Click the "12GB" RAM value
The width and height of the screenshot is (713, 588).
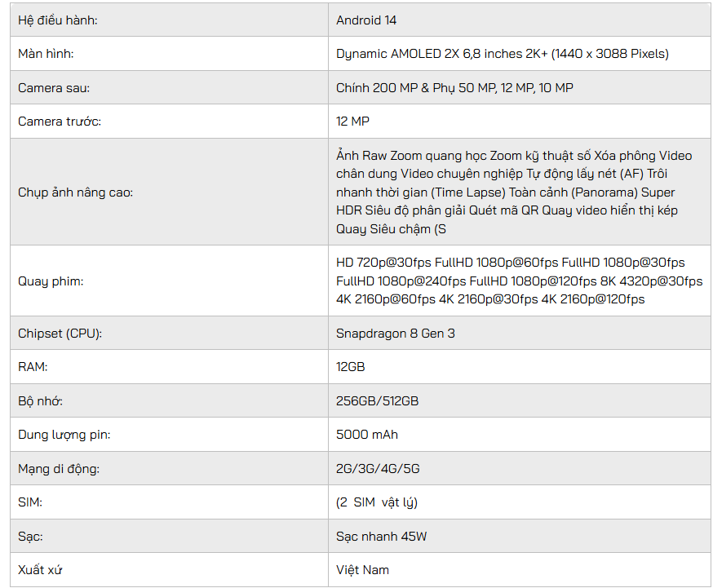[x=351, y=367]
